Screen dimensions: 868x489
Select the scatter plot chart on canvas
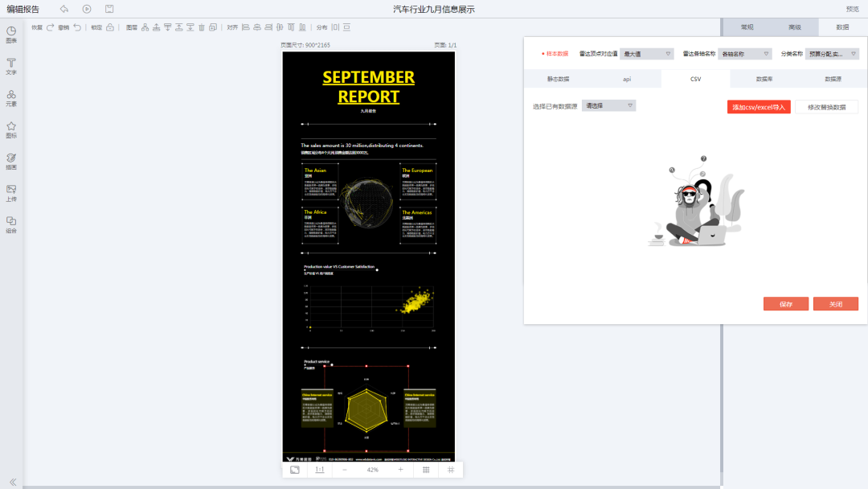pyautogui.click(x=369, y=309)
